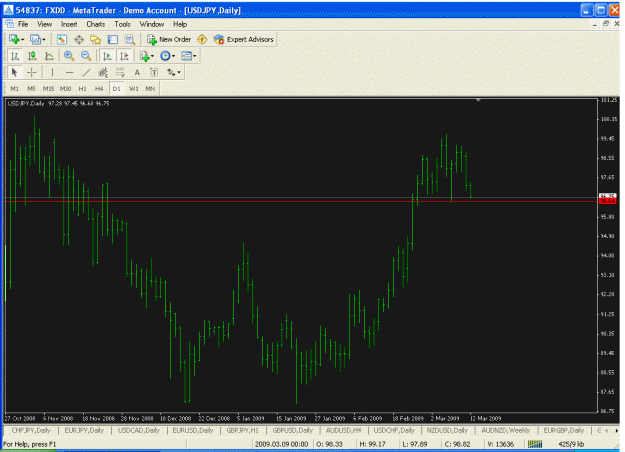Switch to EURGBP,Daily chart tab
This screenshot has width=625, height=452.
click(564, 430)
